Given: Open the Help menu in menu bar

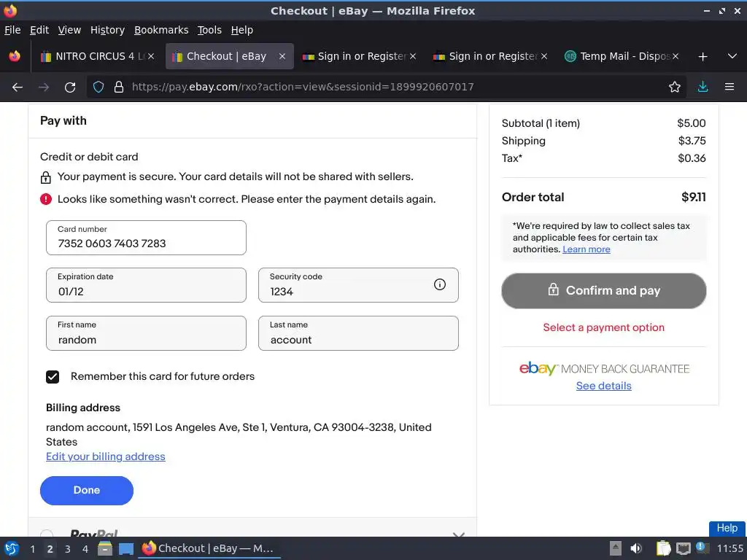Looking at the screenshot, I should coord(242,30).
